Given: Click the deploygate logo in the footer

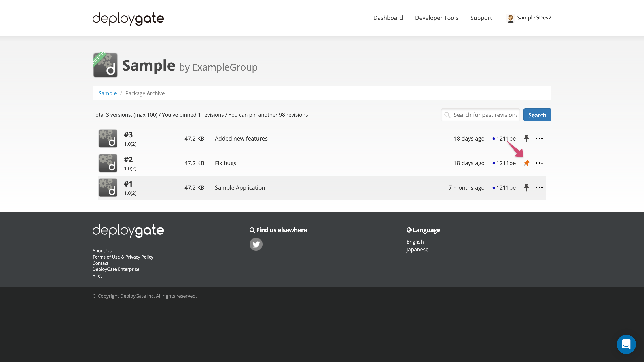Looking at the screenshot, I should coord(128,230).
